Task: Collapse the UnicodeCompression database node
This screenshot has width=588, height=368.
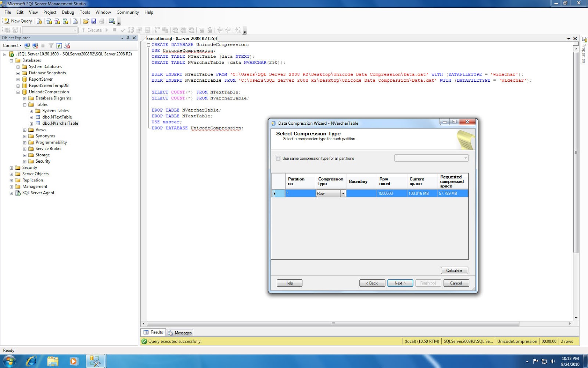Action: 18,92
